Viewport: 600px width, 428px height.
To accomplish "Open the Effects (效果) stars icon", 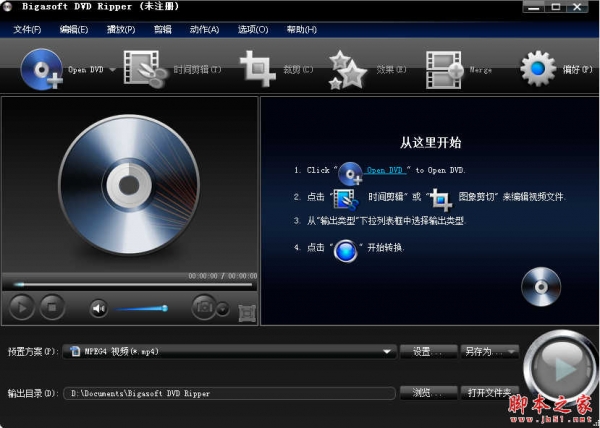I will tap(347, 70).
